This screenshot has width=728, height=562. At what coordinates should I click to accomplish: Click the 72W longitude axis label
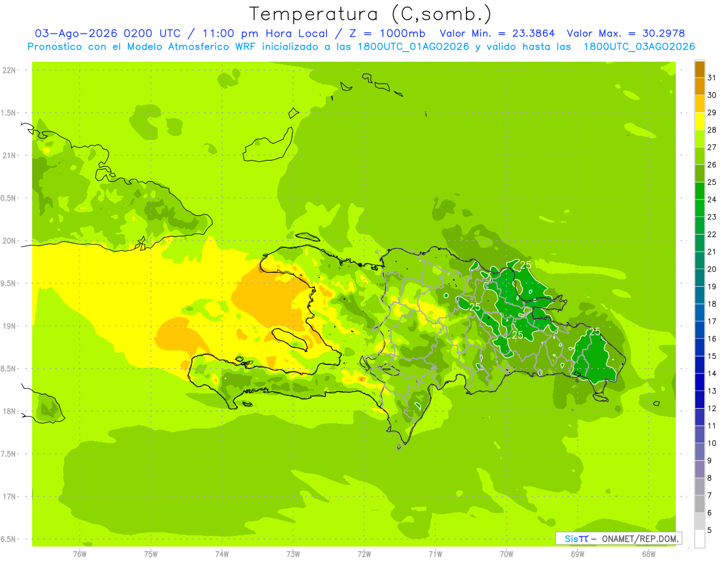click(x=364, y=554)
